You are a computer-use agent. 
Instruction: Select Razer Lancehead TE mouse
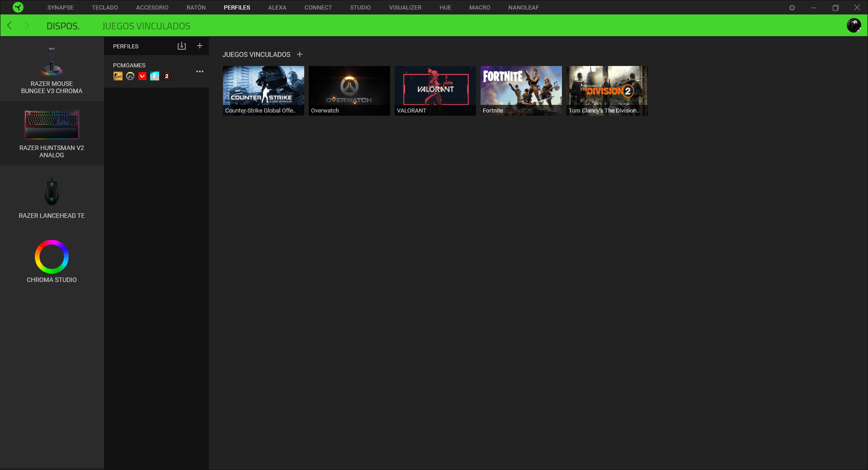[52, 198]
